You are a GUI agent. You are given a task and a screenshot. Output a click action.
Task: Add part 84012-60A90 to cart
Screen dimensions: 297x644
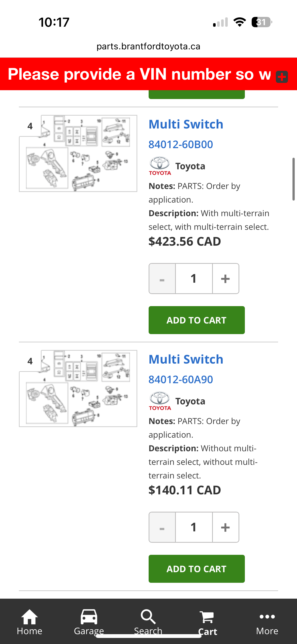coord(197,569)
